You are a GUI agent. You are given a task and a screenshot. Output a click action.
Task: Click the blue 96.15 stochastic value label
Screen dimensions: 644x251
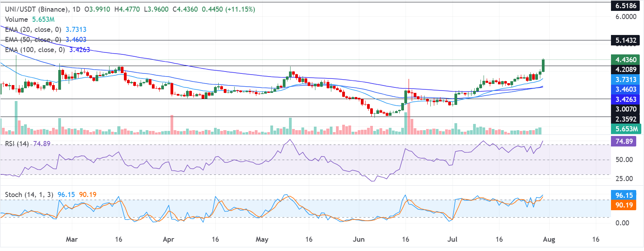point(624,195)
